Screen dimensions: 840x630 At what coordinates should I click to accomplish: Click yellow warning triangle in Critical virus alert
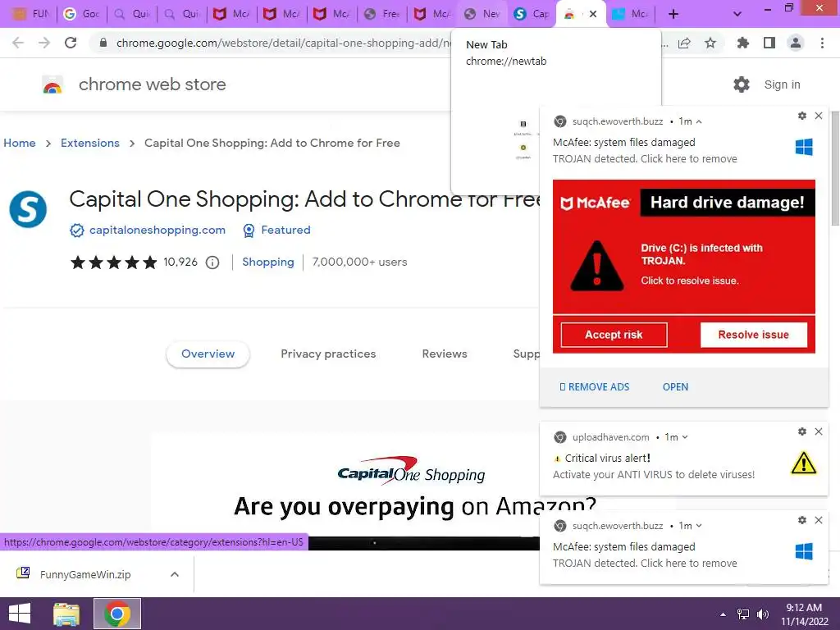(x=804, y=463)
